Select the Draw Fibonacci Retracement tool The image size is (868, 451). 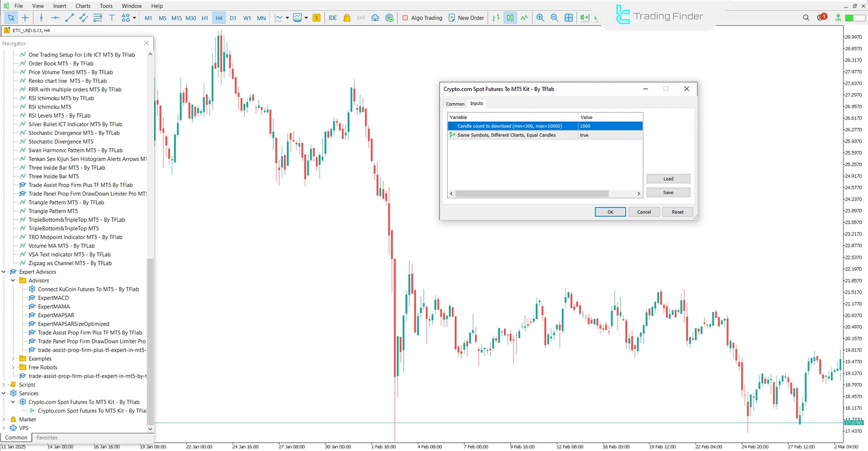(x=98, y=18)
